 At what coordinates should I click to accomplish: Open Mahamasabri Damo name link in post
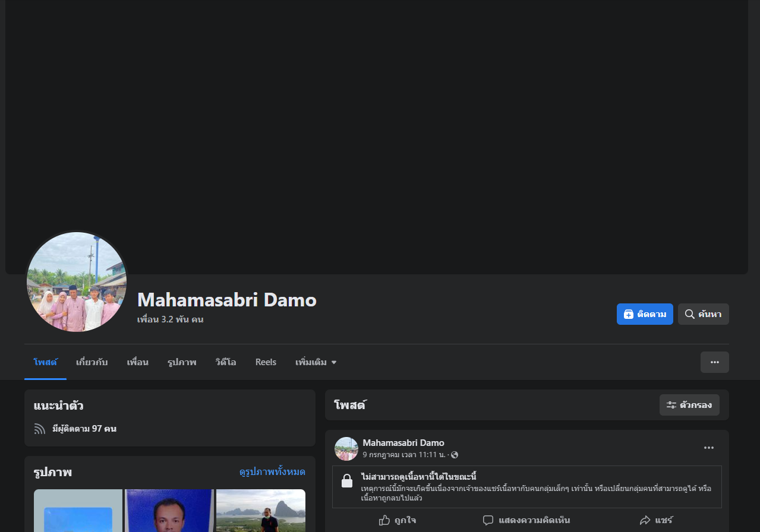pos(403,443)
